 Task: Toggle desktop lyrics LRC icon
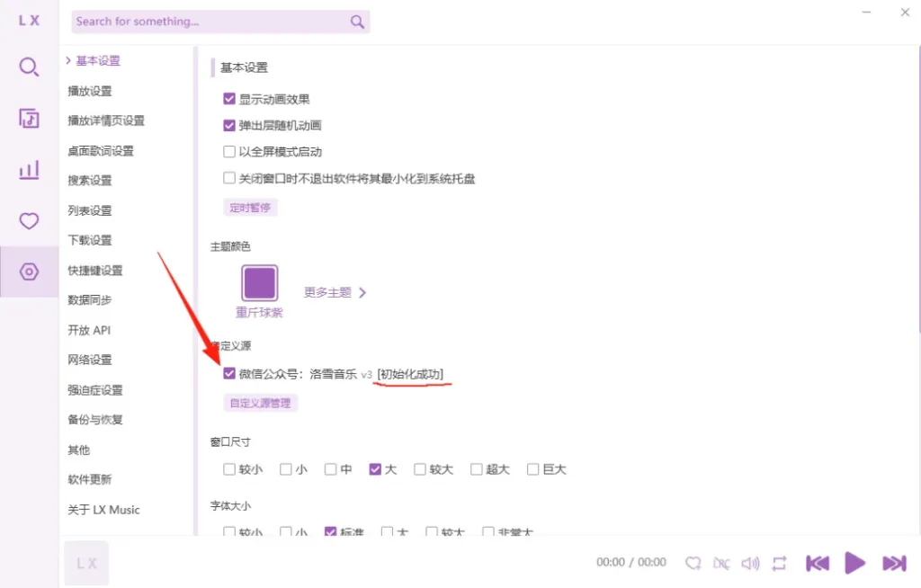tap(721, 564)
